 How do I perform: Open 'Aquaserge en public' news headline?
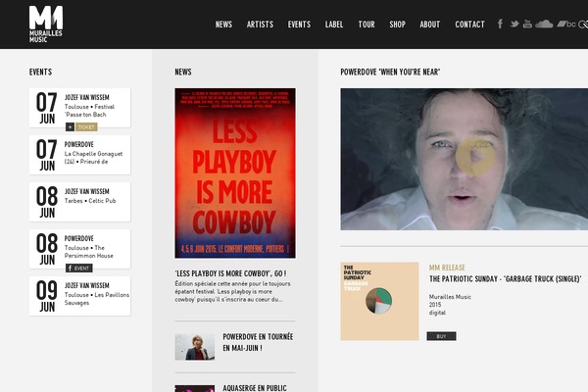255,388
